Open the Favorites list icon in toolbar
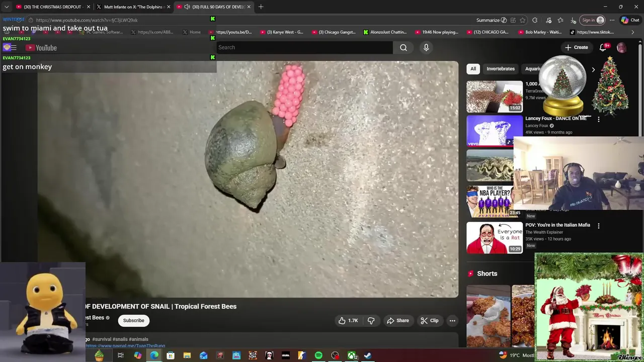Viewport: 644px width, 362px height. point(560,20)
